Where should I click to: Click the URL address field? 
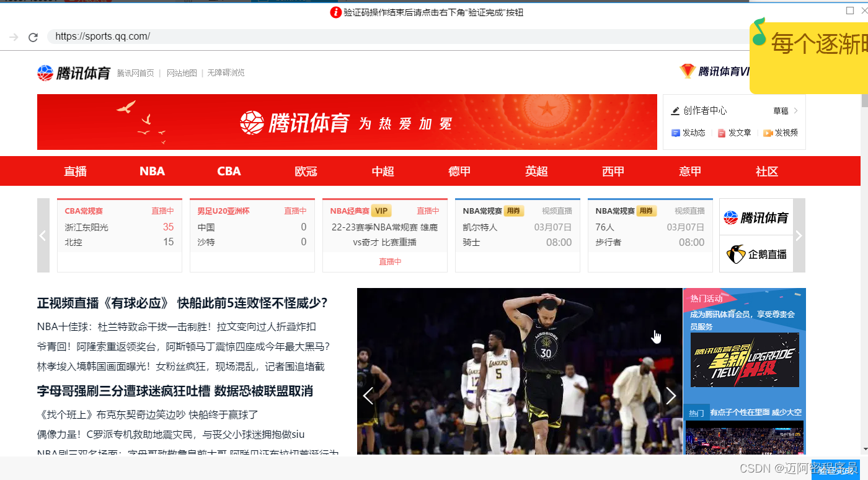pyautogui.click(x=397, y=37)
